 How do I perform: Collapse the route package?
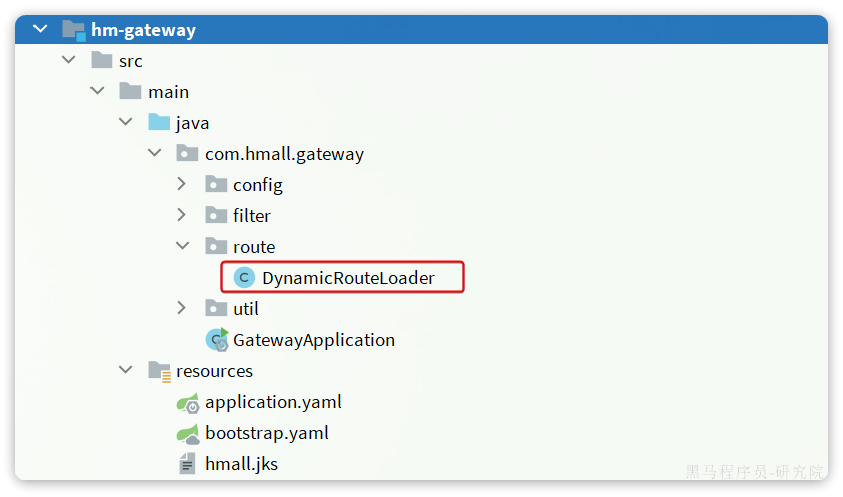click(x=181, y=247)
